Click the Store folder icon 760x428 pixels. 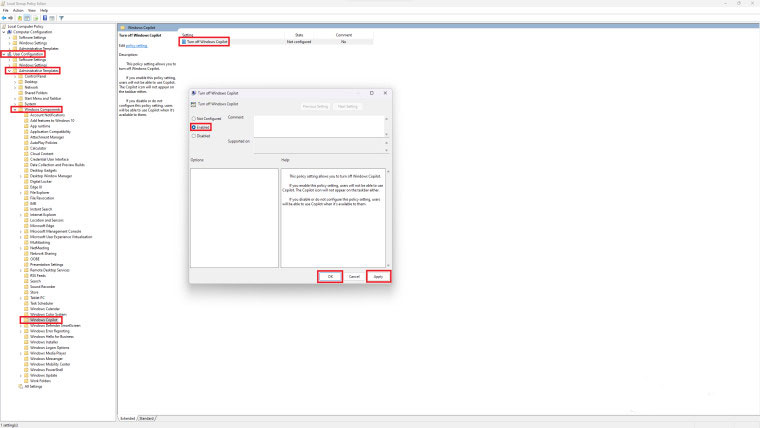pos(26,292)
